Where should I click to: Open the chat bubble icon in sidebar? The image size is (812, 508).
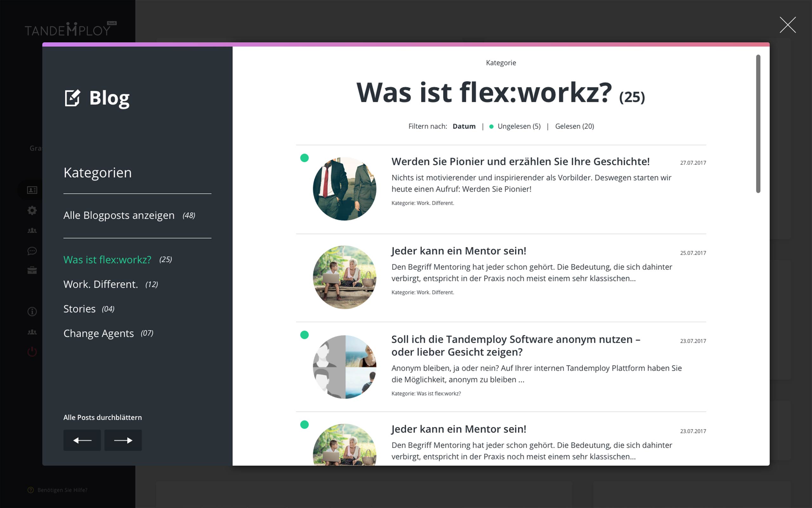tap(32, 251)
